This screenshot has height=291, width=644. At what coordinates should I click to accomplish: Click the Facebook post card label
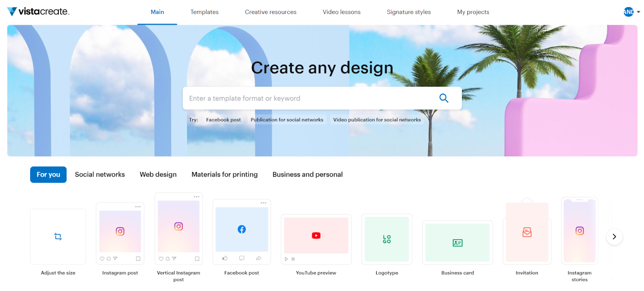coord(242,273)
